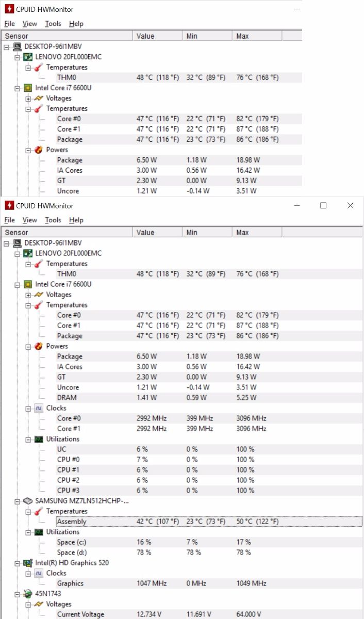Click Utilizations icon under the SAMSUNG drive
This screenshot has width=364, height=619.
click(x=39, y=532)
